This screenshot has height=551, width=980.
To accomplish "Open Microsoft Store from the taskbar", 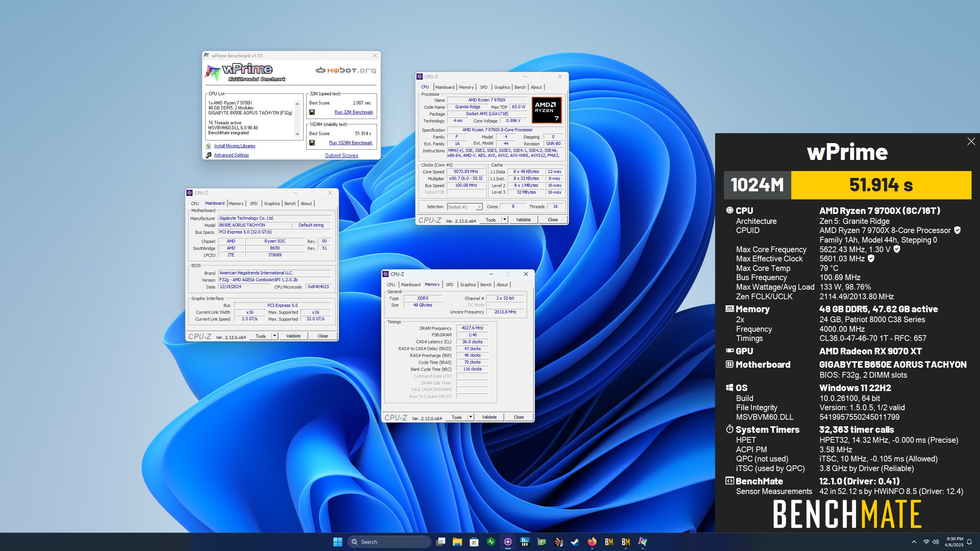I will click(474, 542).
